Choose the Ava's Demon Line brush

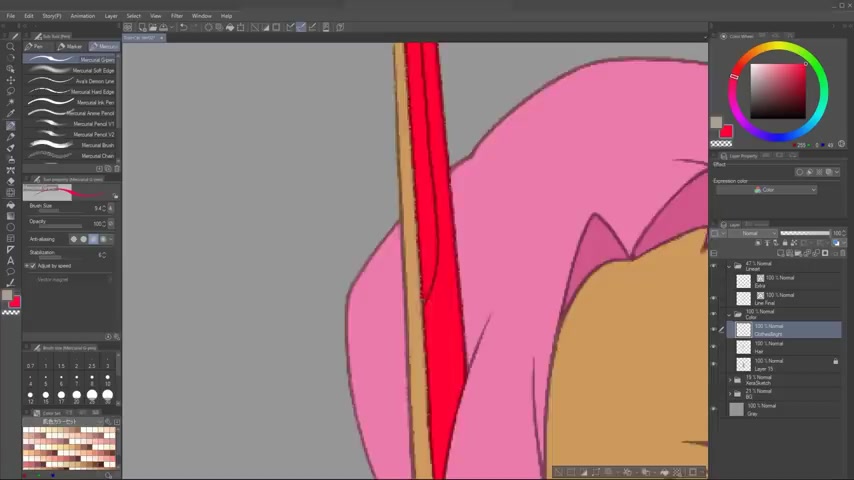pyautogui.click(x=71, y=81)
